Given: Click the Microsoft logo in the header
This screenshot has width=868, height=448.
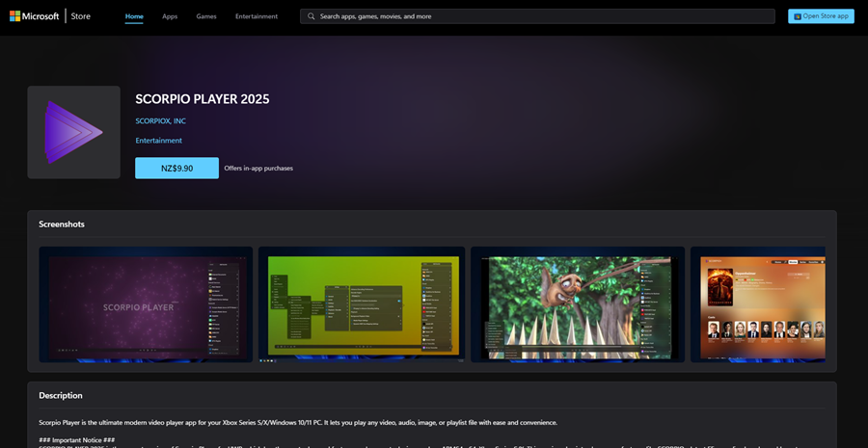Looking at the screenshot, I should (x=34, y=16).
